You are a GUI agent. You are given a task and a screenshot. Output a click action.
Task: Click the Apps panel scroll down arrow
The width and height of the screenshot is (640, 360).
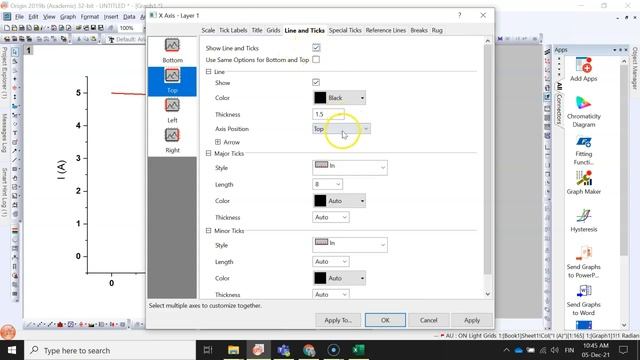(x=624, y=325)
